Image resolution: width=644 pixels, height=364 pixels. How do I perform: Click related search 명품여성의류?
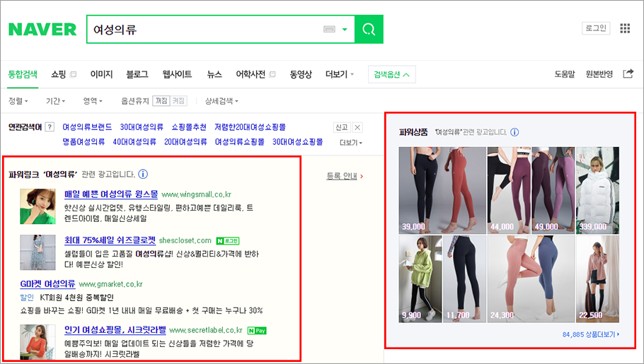84,142
